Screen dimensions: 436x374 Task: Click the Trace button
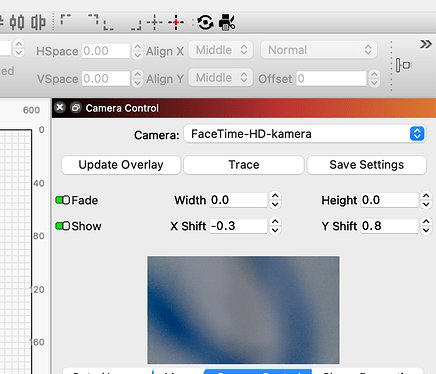tap(244, 165)
